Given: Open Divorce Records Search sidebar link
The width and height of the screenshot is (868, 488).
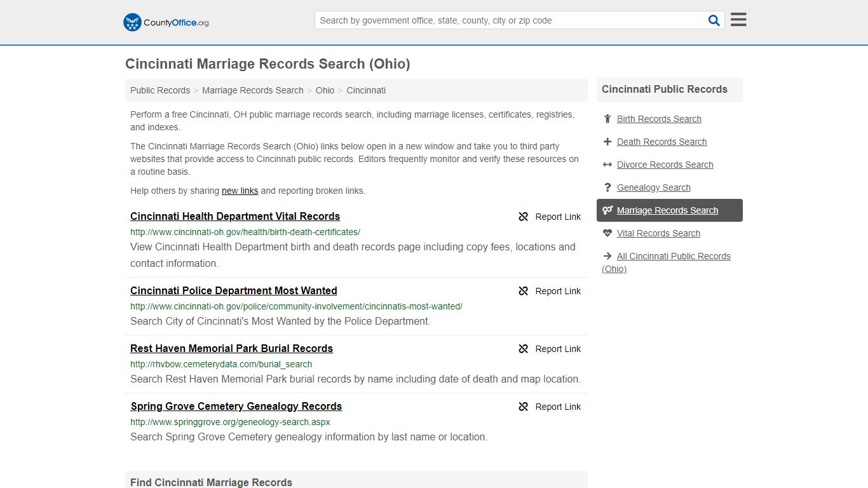Looking at the screenshot, I should [665, 165].
